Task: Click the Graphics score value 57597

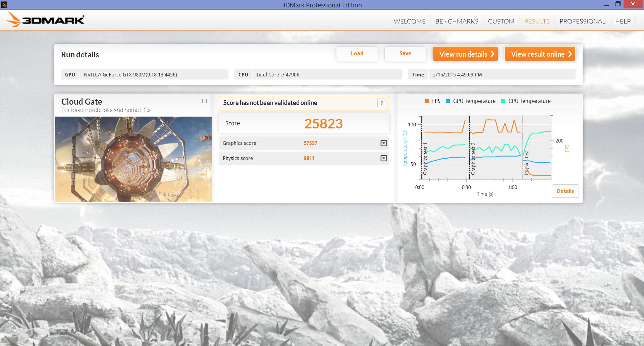Action: coord(311,143)
